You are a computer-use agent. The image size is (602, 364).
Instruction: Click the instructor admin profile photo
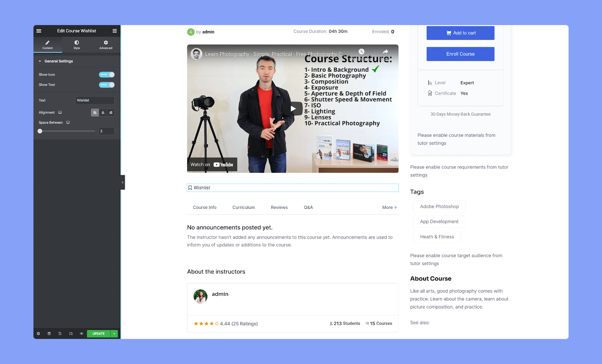point(201,296)
